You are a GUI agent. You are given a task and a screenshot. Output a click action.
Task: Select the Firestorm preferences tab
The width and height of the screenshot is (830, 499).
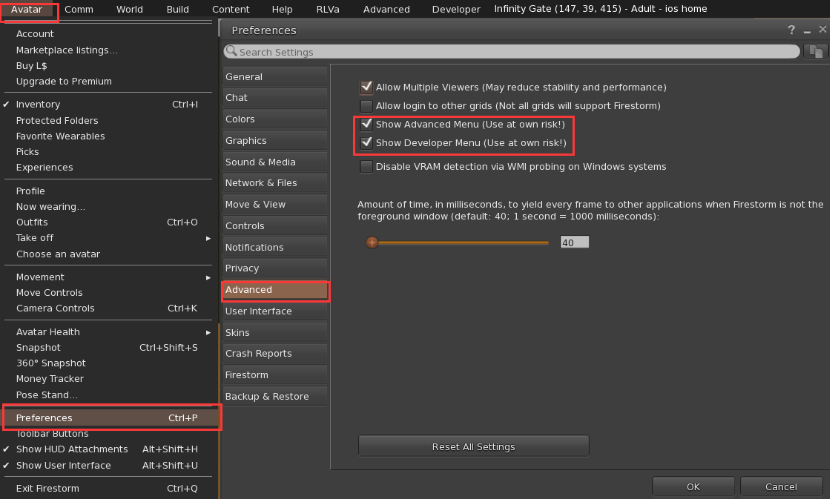click(x=275, y=375)
